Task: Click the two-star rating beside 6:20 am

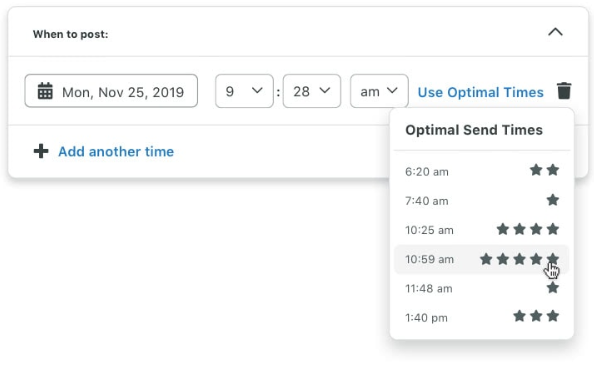Action: point(544,170)
